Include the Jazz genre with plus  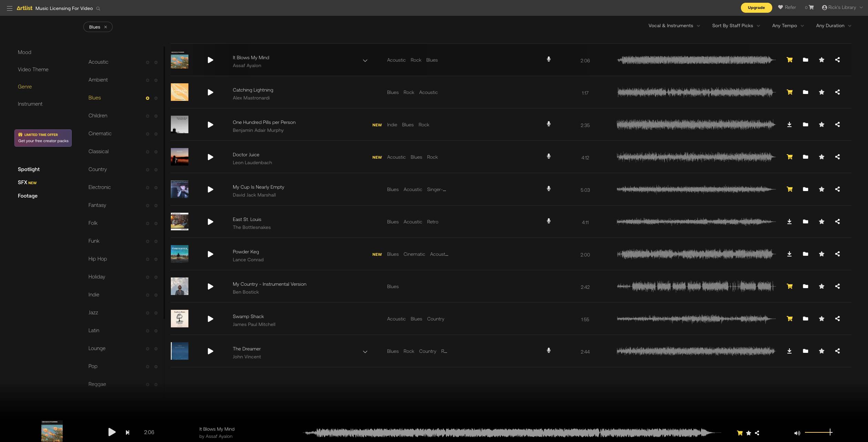147,313
